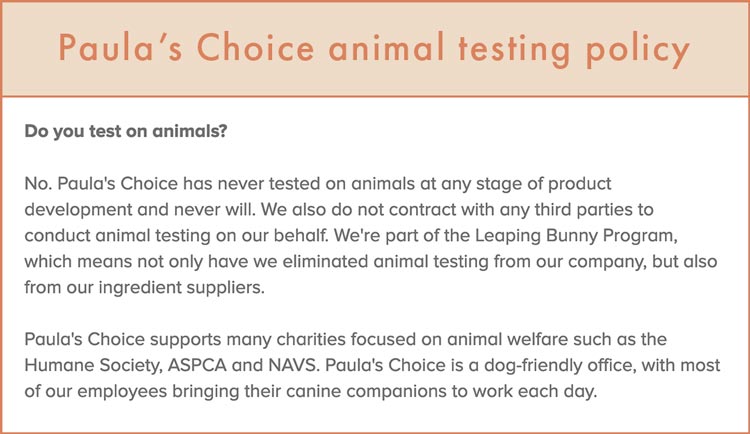Click the phrase "development and never will"

(x=139, y=210)
